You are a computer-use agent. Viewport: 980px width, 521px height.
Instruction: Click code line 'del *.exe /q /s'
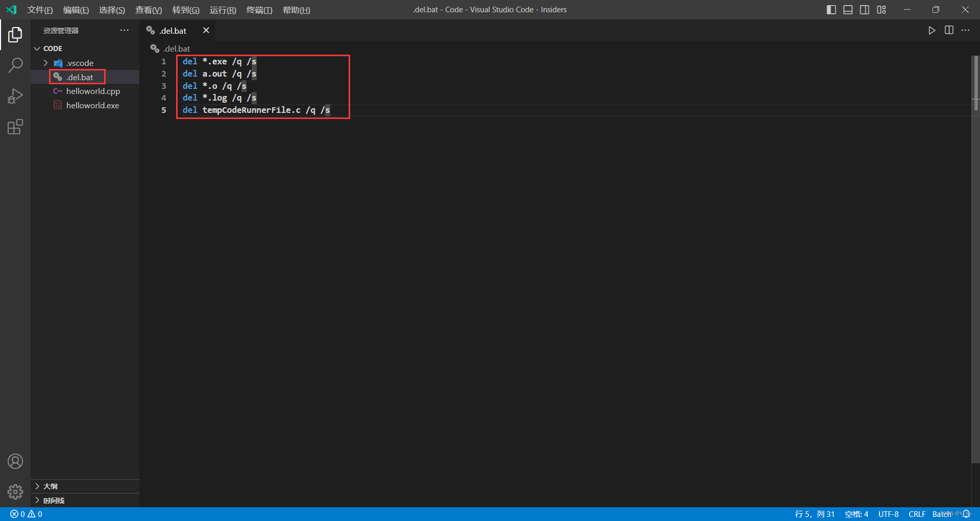219,62
